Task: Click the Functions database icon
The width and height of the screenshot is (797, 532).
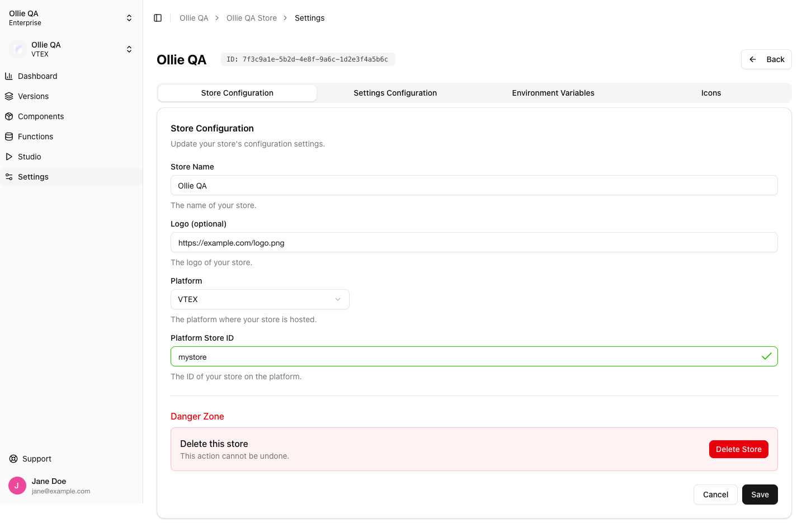Action: tap(9, 136)
